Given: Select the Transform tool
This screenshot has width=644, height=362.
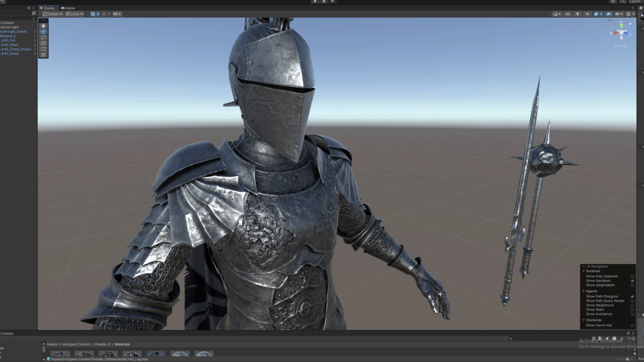Looking at the screenshot, I should (x=43, y=55).
